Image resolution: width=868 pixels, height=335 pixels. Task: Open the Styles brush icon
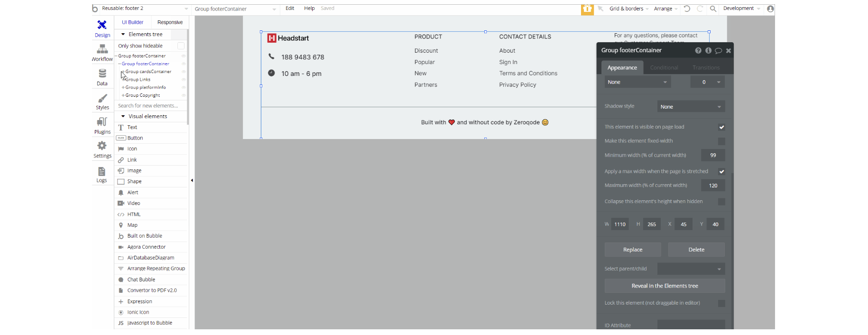[x=102, y=98]
